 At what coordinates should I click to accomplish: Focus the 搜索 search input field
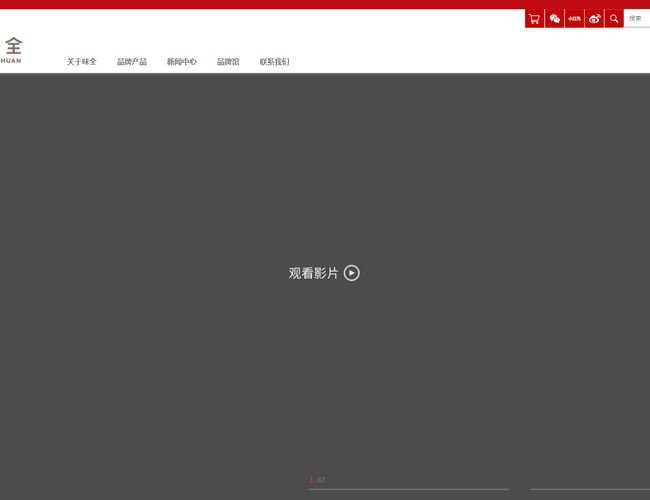click(637, 19)
